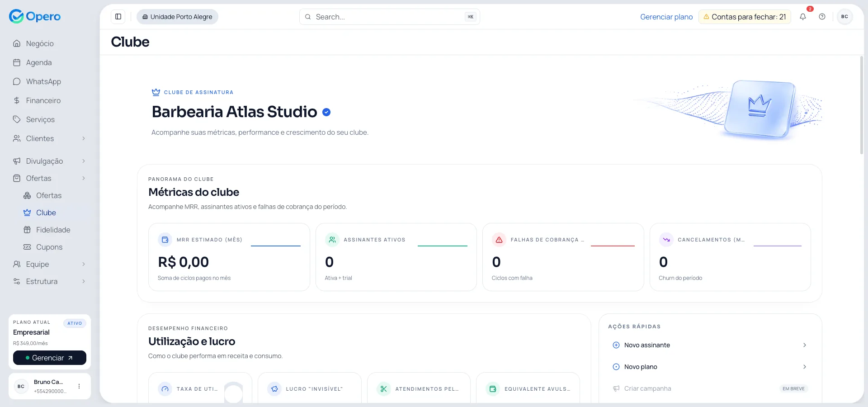Open the Ofertas parent menu item
Screen dimensions: 868x407
click(50, 178)
